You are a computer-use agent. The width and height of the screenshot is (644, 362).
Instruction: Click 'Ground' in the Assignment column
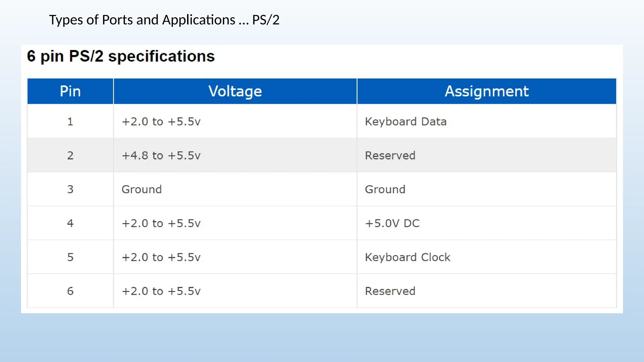pyautogui.click(x=385, y=189)
